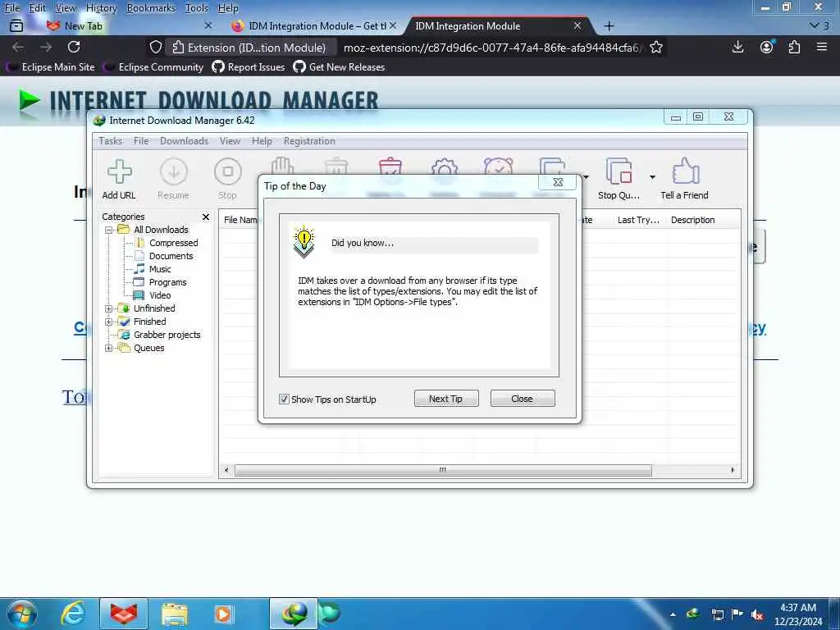Viewport: 840px width, 630px height.
Task: Expand the Finished category node
Action: tap(109, 322)
